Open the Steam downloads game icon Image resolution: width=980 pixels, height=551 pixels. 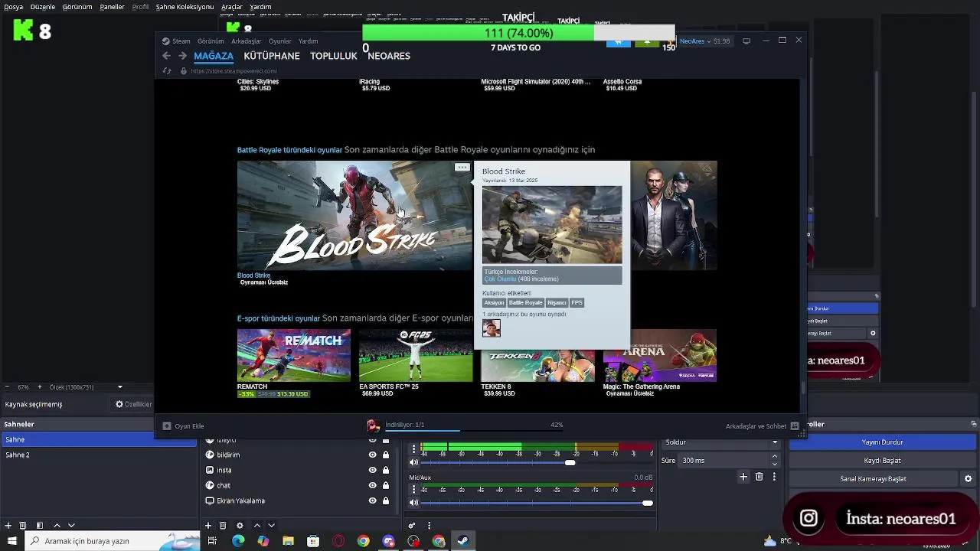373,425
